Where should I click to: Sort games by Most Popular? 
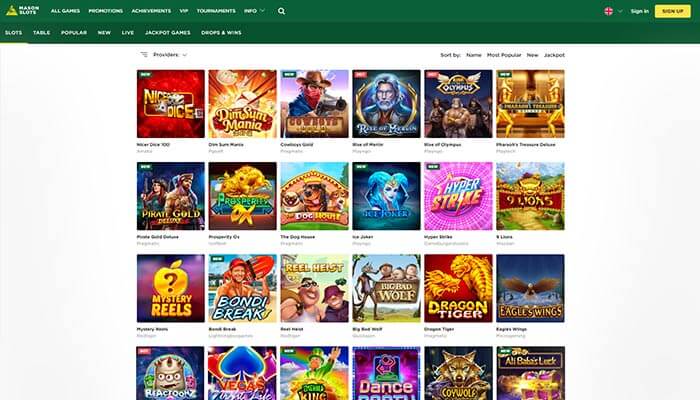click(x=504, y=55)
